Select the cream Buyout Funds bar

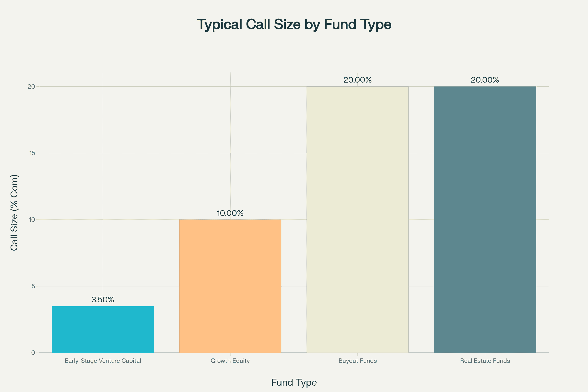357,220
